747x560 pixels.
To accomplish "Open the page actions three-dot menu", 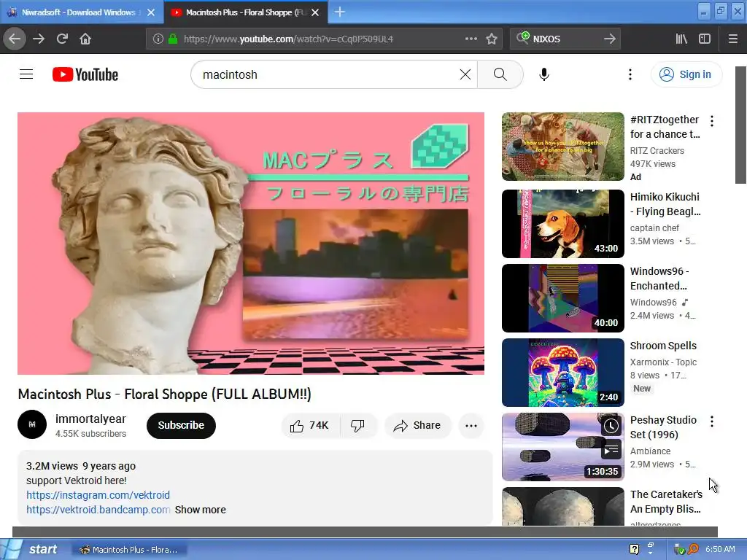I will coord(471,39).
